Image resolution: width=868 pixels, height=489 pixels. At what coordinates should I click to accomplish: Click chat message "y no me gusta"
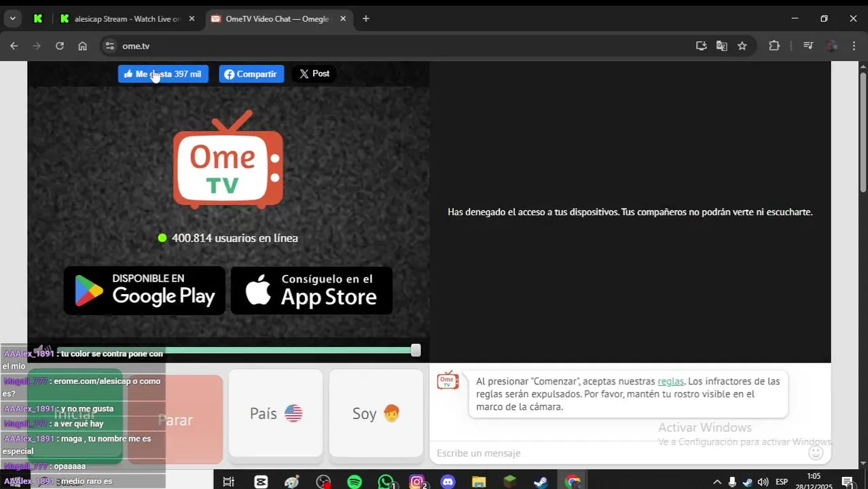point(87,409)
